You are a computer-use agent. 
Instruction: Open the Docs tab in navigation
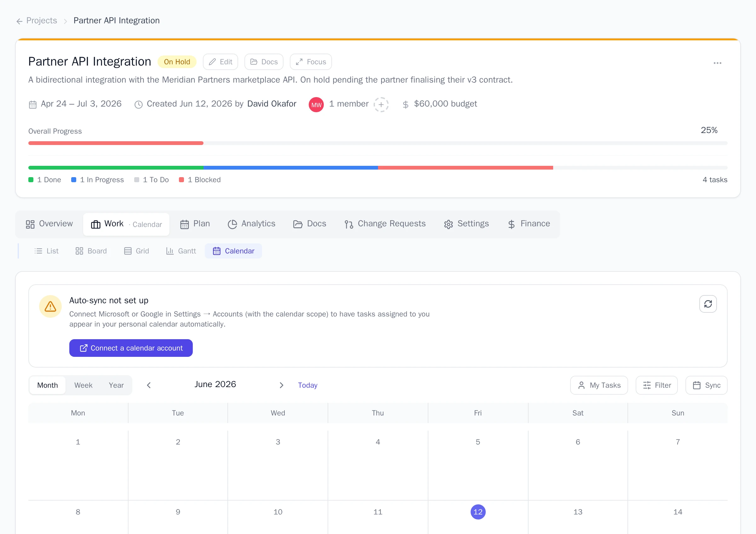point(310,224)
